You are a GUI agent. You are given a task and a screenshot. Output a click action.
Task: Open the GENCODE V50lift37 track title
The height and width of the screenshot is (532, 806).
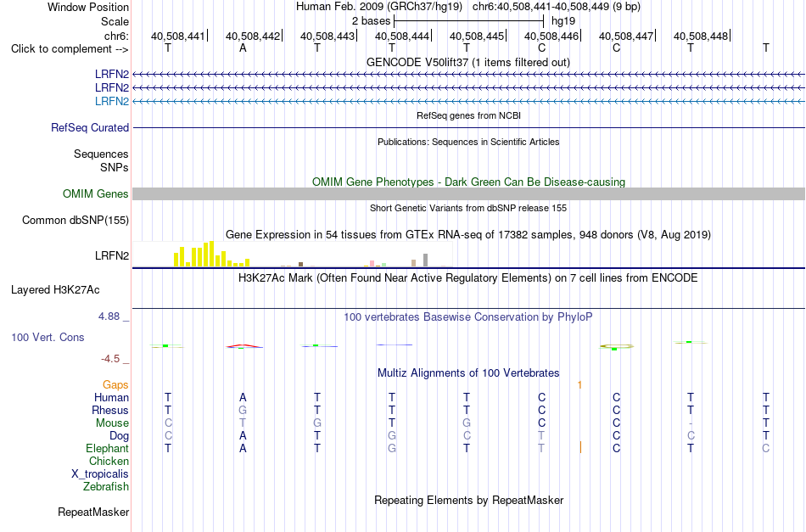[x=467, y=62]
